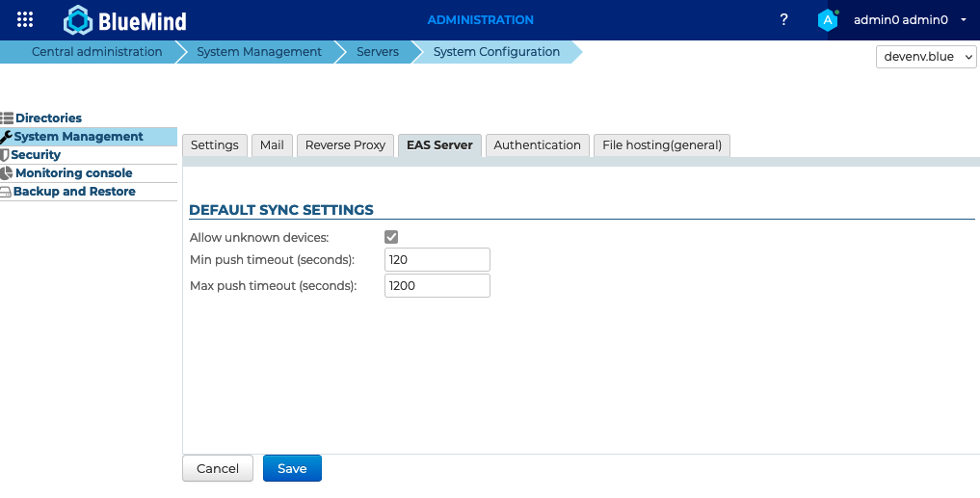Screen dimensions: 980x498
Task: Open the File hosting(general) tab
Action: pyautogui.click(x=661, y=145)
